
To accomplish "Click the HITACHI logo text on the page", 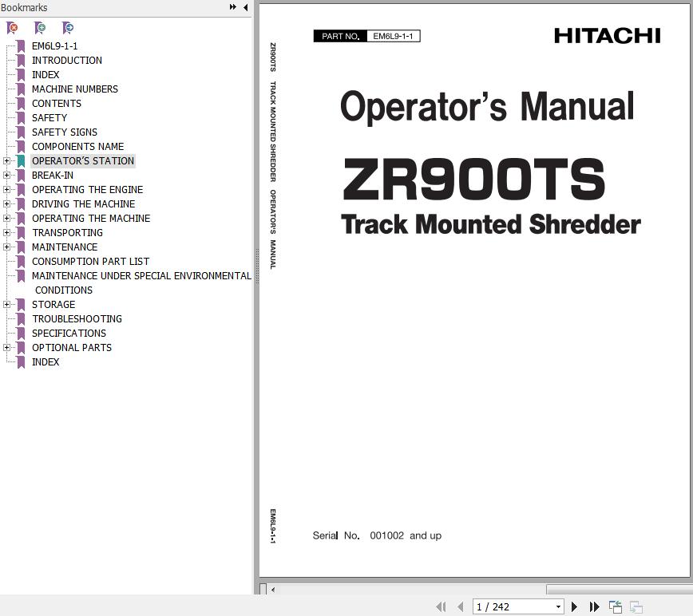I will 608,36.
